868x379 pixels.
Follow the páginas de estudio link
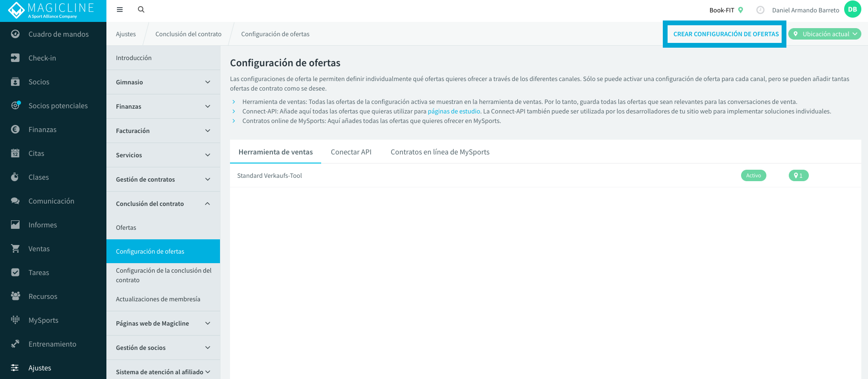[x=454, y=111]
